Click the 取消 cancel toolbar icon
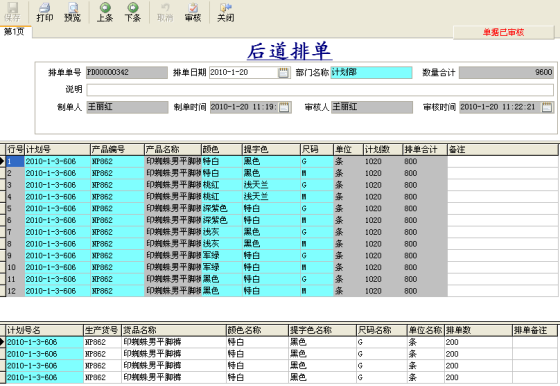Screen dimensions: 560x386 click(165, 12)
